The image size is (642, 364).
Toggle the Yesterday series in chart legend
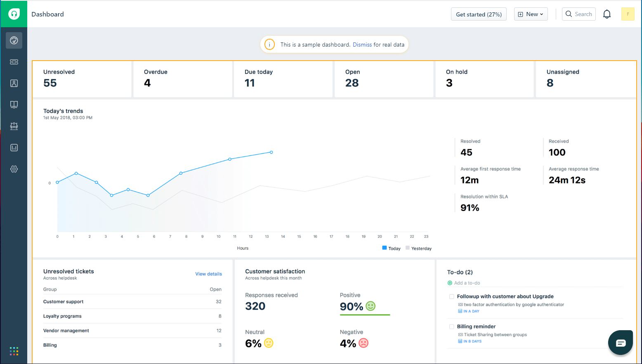pyautogui.click(x=418, y=248)
